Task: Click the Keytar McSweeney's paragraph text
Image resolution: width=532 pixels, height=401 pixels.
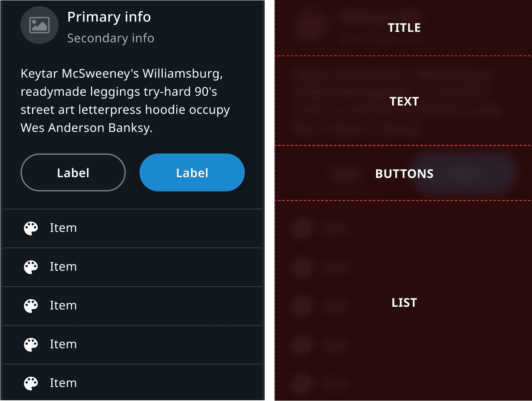Action: coord(125,100)
